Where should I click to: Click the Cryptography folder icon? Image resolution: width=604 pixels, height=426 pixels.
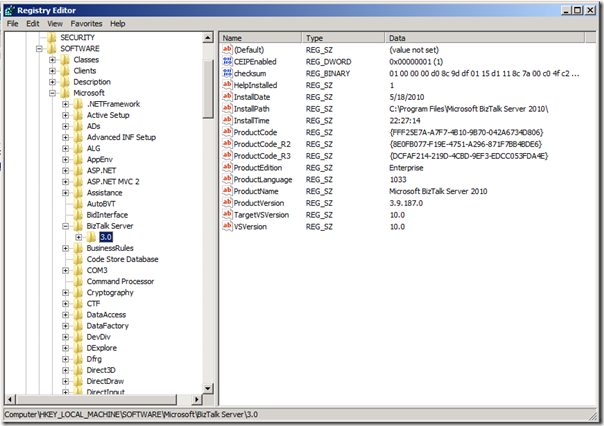(78, 293)
